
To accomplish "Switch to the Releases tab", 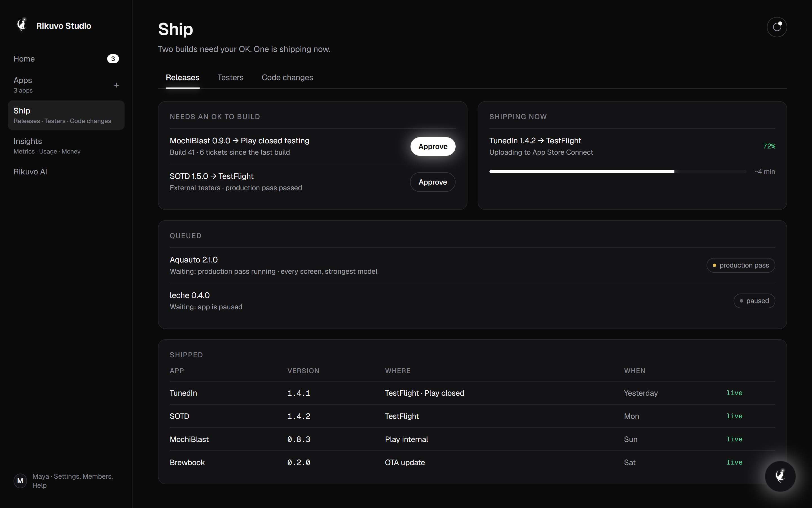I will [x=182, y=78].
